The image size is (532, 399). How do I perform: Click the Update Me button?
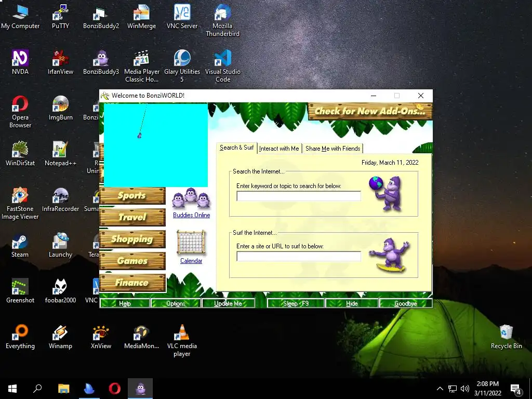pyautogui.click(x=228, y=303)
